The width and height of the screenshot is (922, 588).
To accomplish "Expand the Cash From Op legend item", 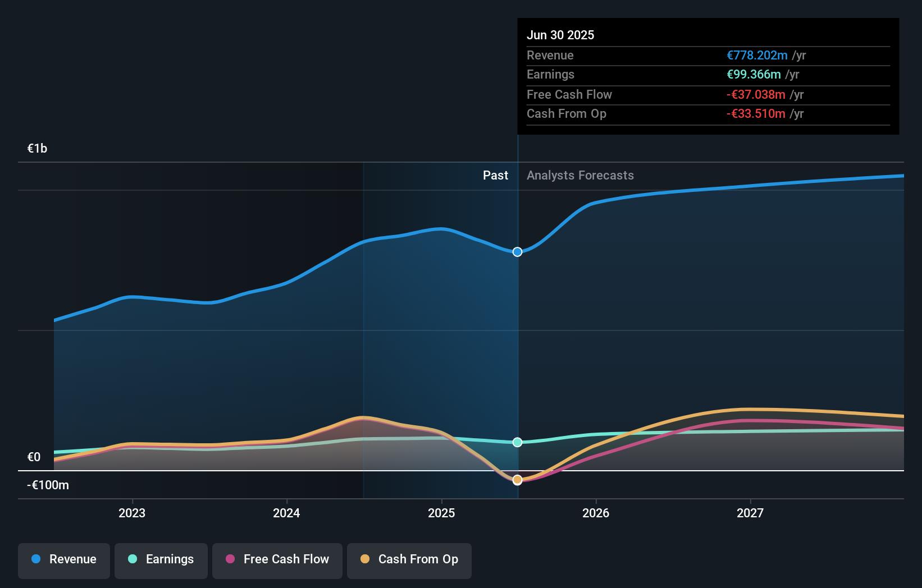I will point(409,560).
